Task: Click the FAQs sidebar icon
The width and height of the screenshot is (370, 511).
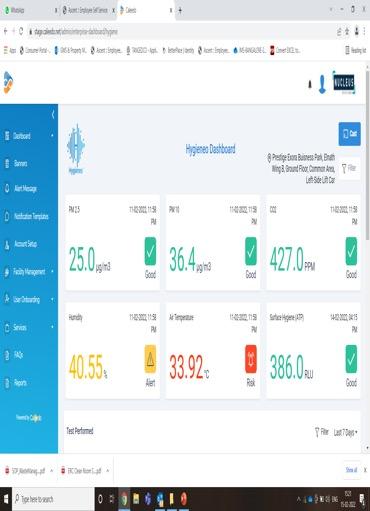Action: (7, 355)
